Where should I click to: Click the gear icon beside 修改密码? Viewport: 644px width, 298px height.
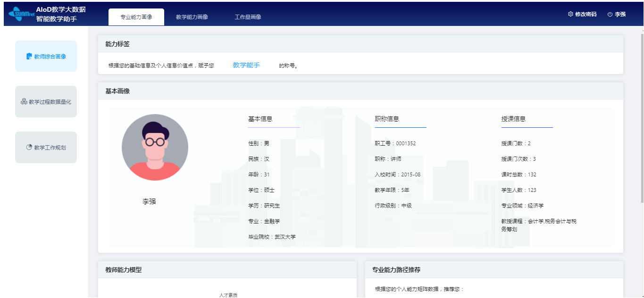point(570,14)
